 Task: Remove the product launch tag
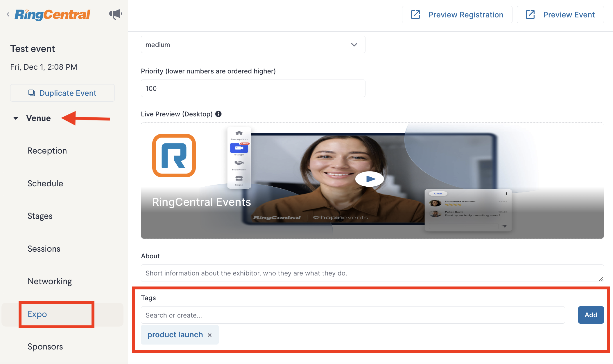210,335
